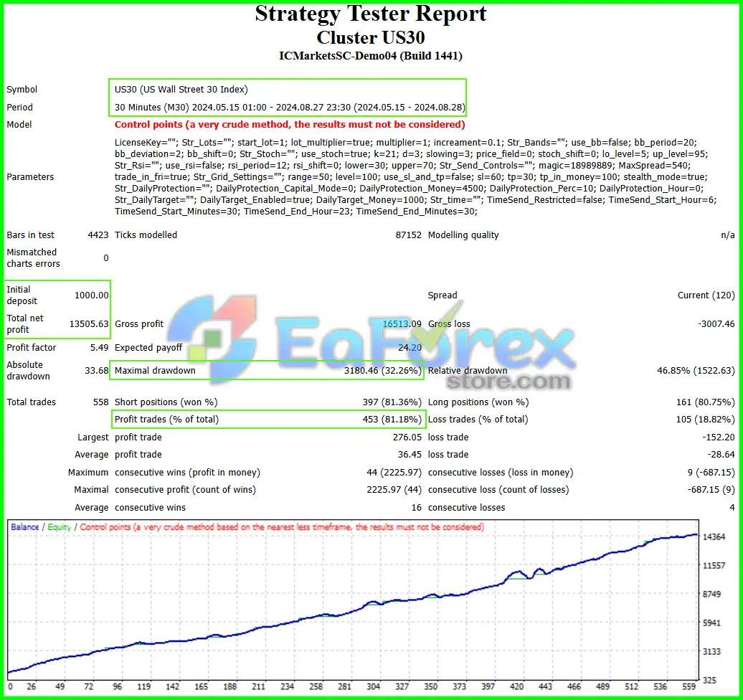Viewport: 743px width, 700px height.
Task: Click consecutive losses value '9 (-687.15)'
Action: pos(711,472)
